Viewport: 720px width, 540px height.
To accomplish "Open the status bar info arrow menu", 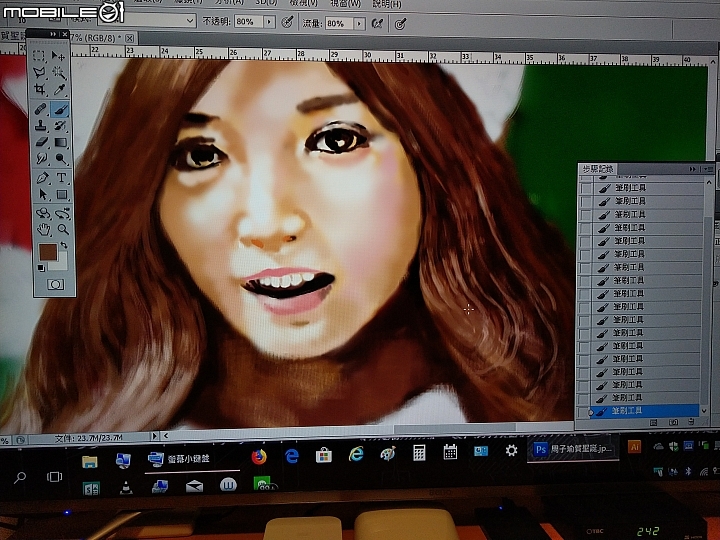I will (x=154, y=436).
